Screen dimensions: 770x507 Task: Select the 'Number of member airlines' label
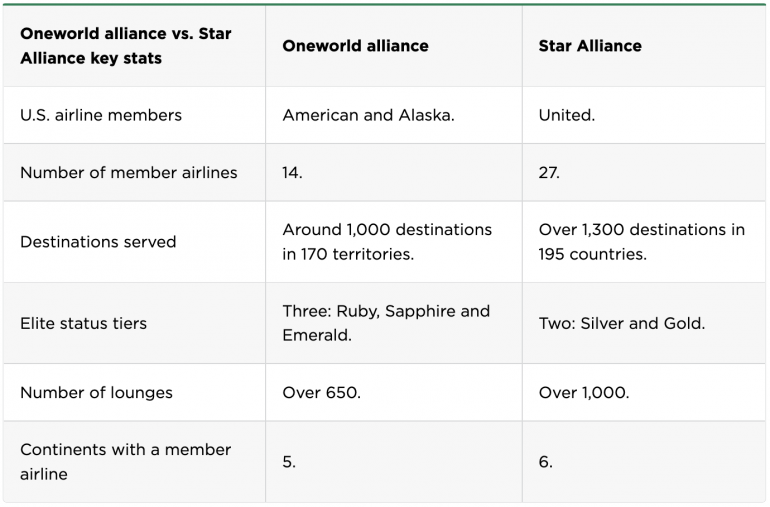[x=129, y=172]
